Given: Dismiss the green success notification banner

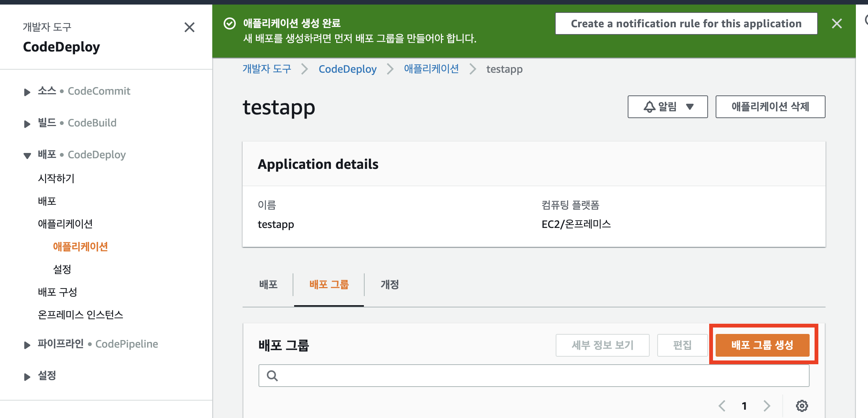Looking at the screenshot, I should pyautogui.click(x=837, y=23).
